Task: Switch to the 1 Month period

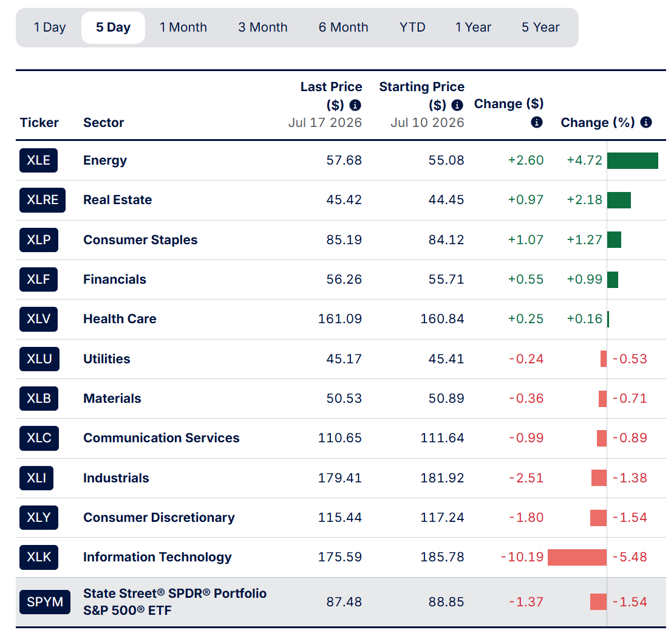Action: click(183, 27)
